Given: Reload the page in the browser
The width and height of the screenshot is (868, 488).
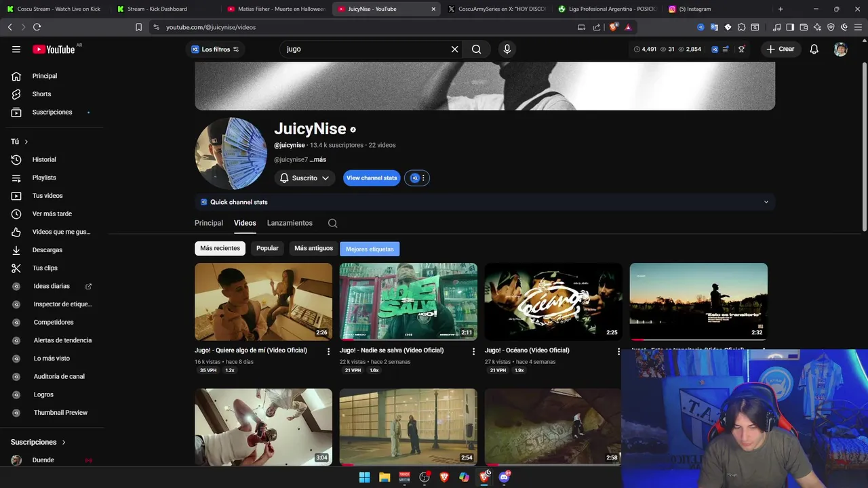Looking at the screenshot, I should (x=37, y=27).
